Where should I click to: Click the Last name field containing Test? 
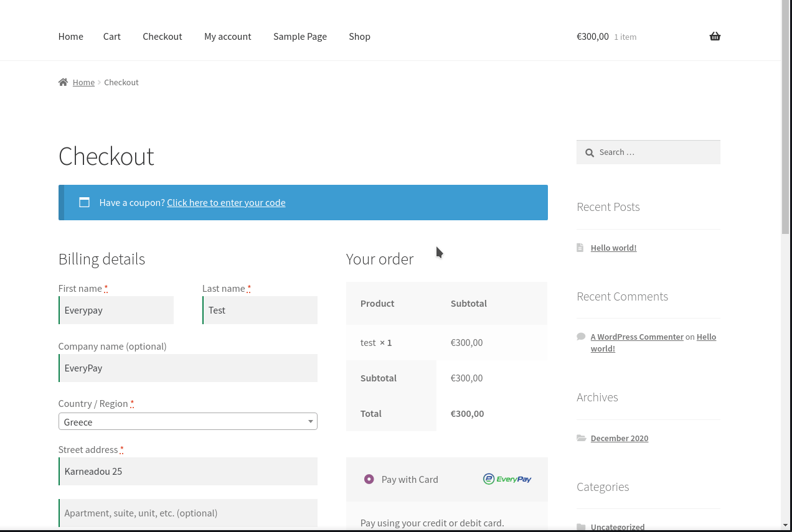[260, 310]
